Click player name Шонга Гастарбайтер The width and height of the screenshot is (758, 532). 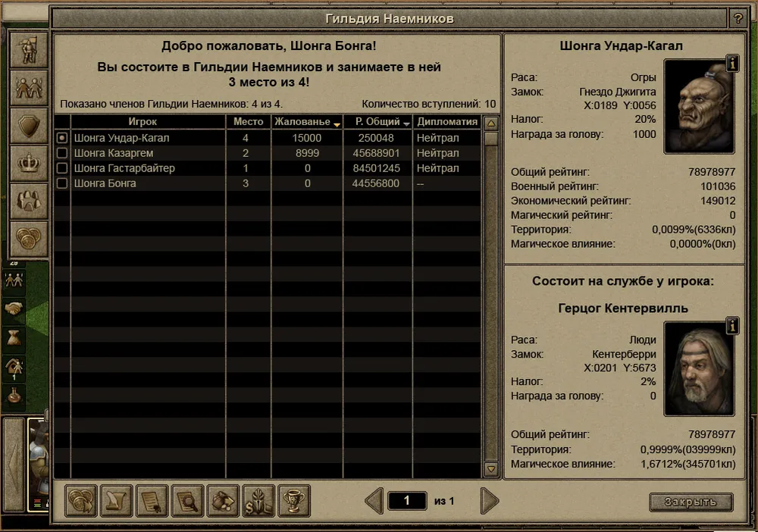[124, 168]
